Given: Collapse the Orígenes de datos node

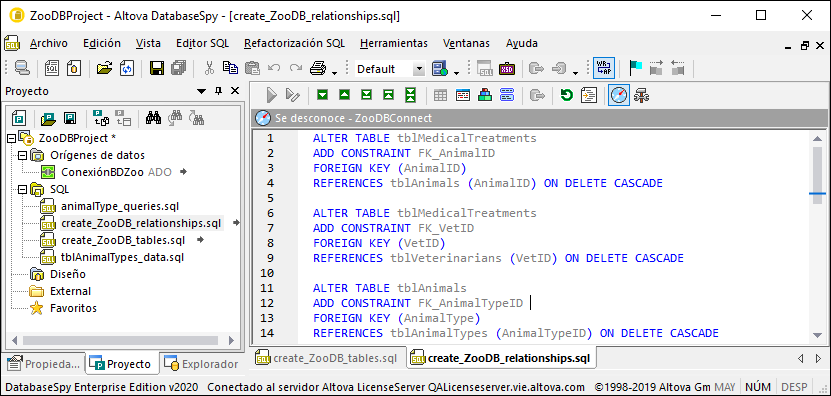Looking at the screenshot, I should pyautogui.click(x=21, y=155).
